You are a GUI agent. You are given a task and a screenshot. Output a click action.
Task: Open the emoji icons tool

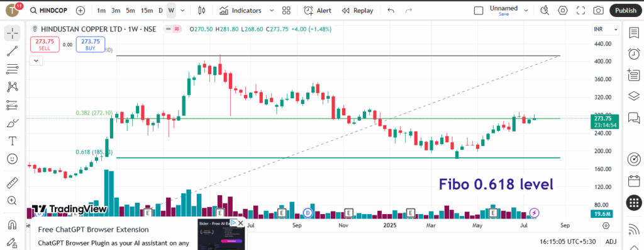[13, 159]
